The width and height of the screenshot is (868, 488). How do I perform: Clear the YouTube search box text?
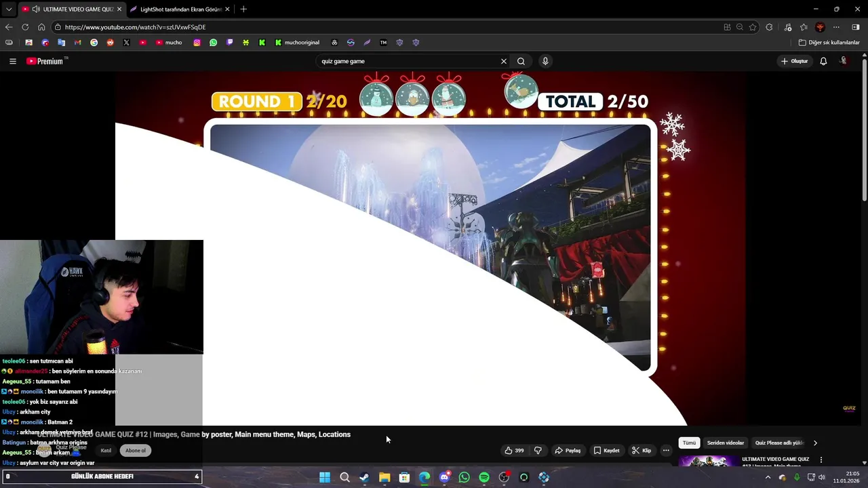pyautogui.click(x=504, y=61)
